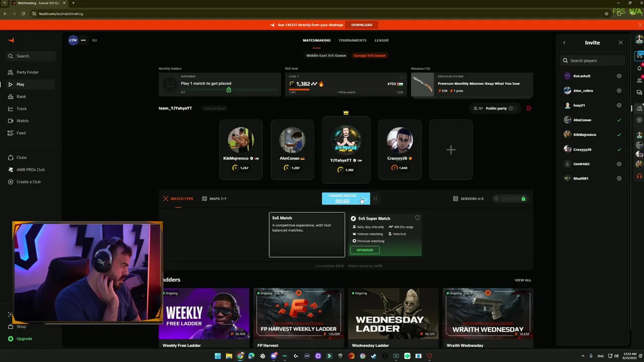
Task: Pause the match search
Action: pyautogui.click(x=375, y=199)
